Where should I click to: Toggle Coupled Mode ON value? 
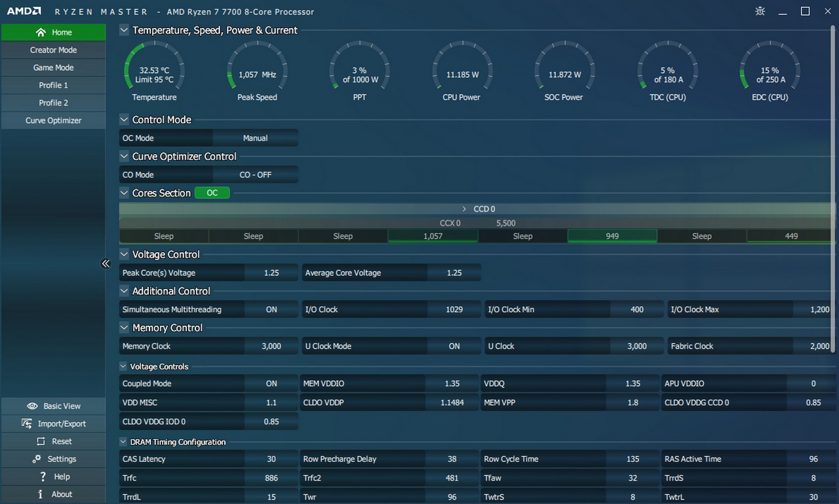tap(271, 383)
